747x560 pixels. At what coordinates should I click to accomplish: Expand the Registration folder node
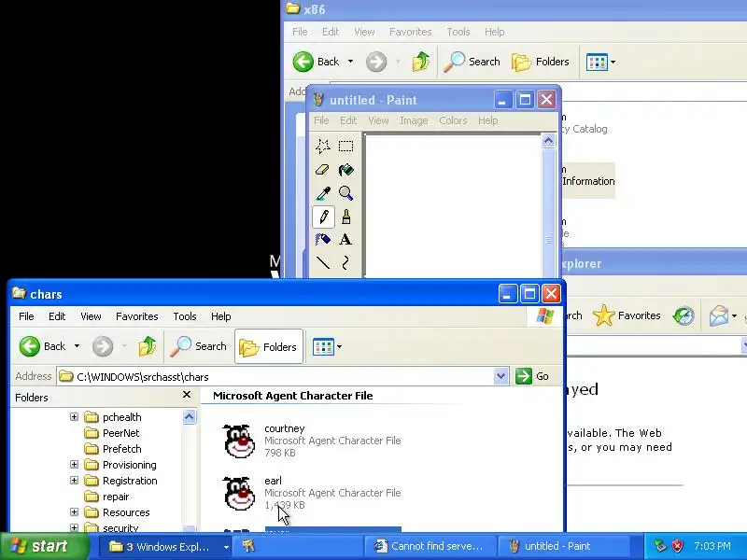tap(74, 481)
